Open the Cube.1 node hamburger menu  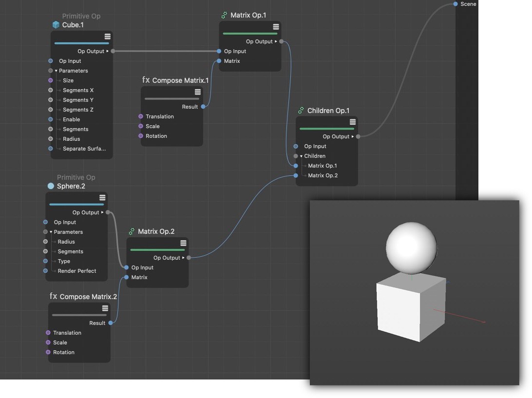tap(107, 37)
